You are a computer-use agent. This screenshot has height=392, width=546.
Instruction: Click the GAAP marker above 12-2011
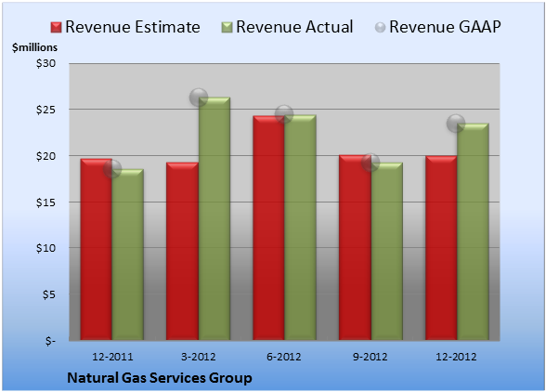[112, 169]
